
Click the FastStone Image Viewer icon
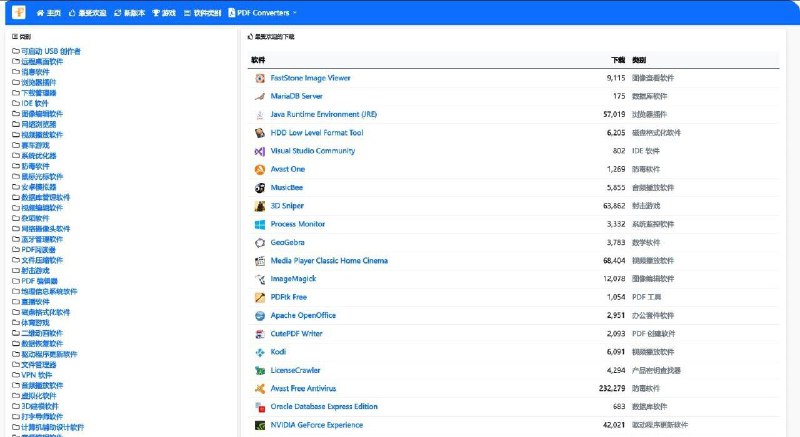click(259, 78)
